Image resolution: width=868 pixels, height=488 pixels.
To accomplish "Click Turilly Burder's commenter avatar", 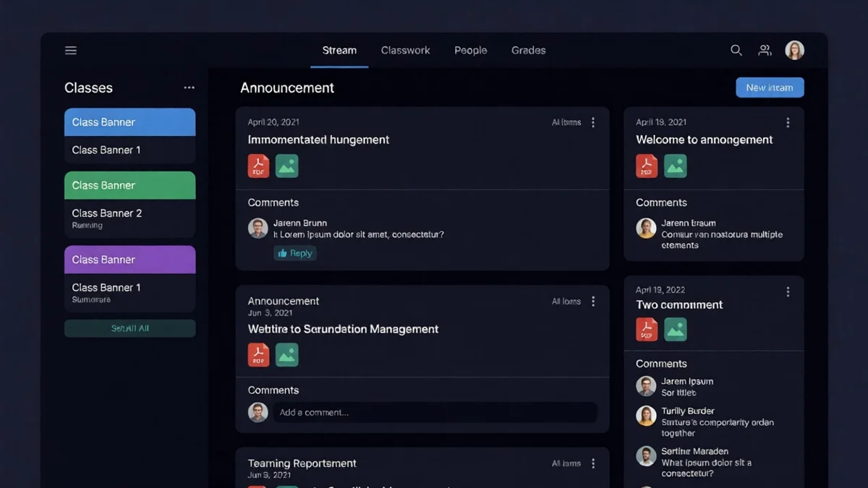I will click(646, 416).
